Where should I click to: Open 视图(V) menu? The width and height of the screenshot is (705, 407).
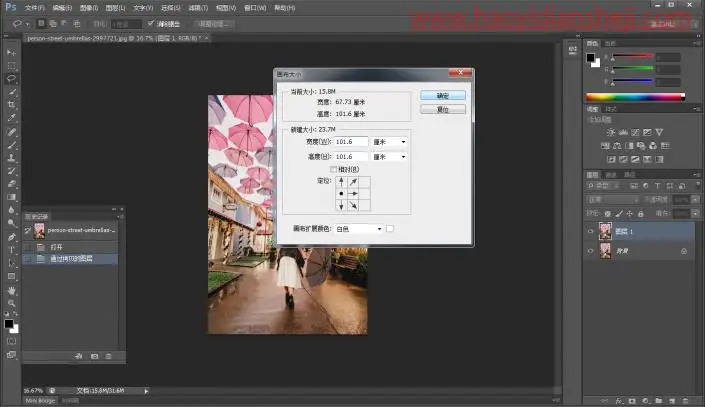click(x=226, y=8)
